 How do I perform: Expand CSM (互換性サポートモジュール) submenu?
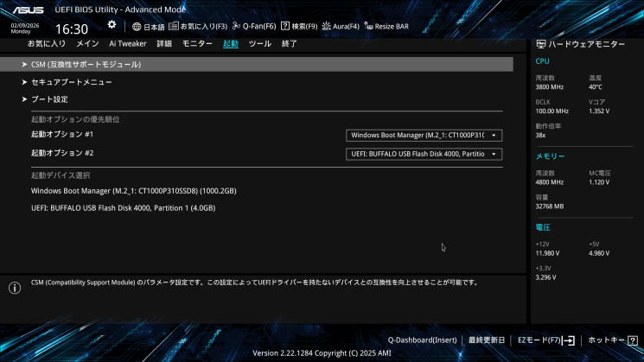(86, 64)
